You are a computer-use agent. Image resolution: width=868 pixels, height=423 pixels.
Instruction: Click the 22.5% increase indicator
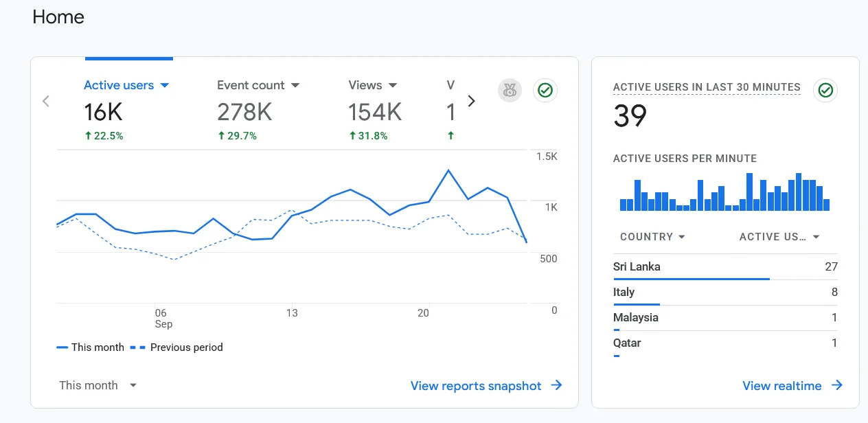[104, 136]
